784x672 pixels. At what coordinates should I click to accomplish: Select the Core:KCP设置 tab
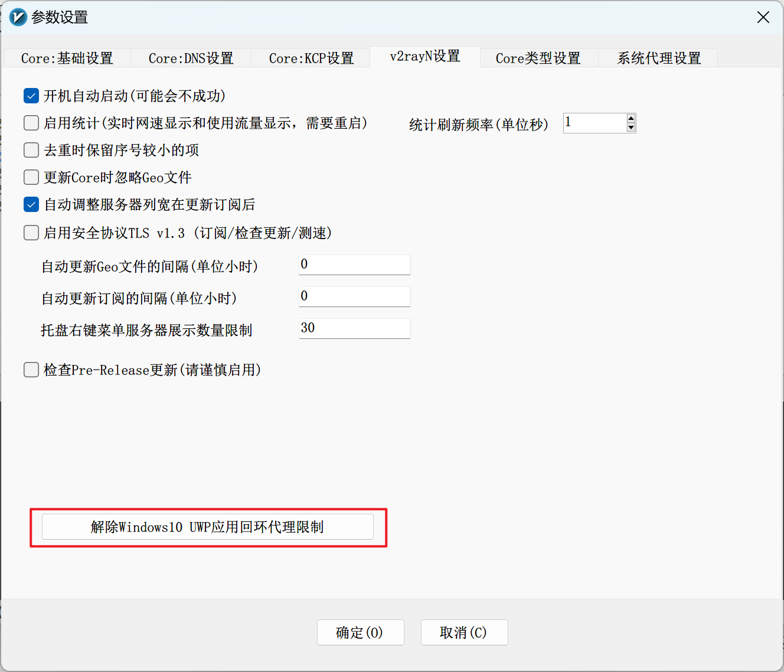(311, 58)
